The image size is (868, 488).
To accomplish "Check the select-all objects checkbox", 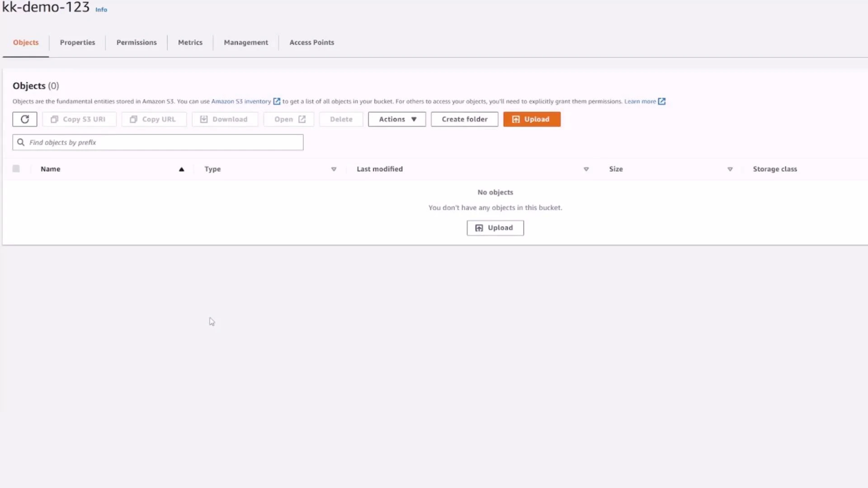I will 16,169.
